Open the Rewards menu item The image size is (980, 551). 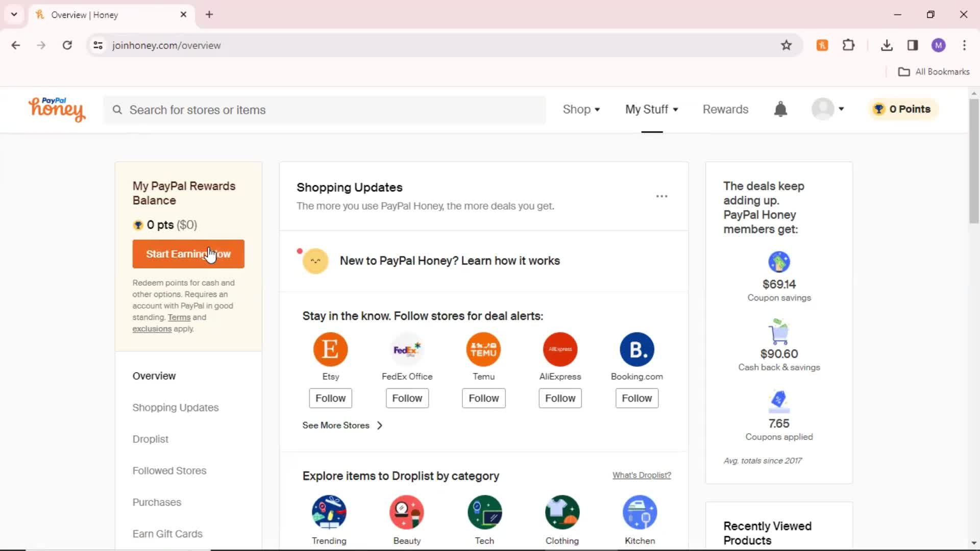point(725,109)
